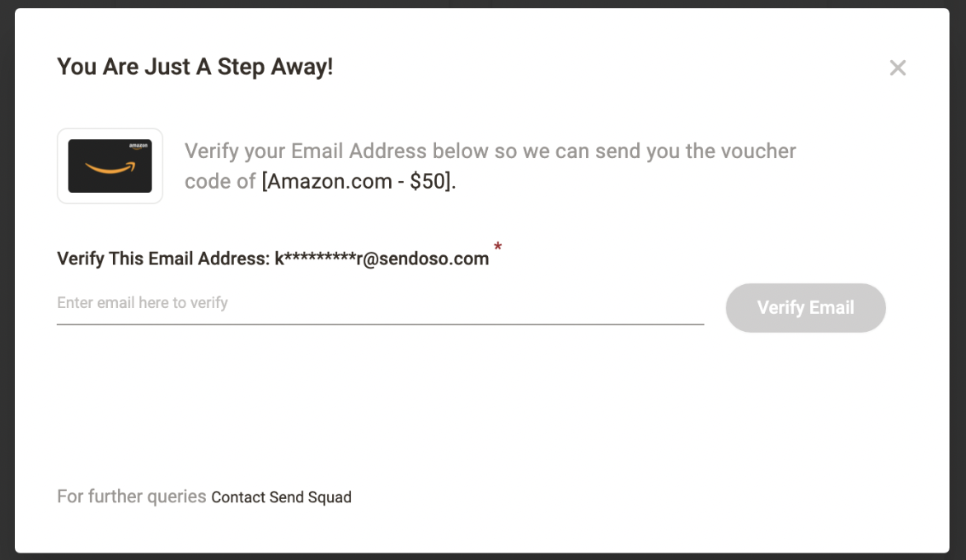
Task: Click the 'For further queries' text
Action: pyautogui.click(x=131, y=497)
